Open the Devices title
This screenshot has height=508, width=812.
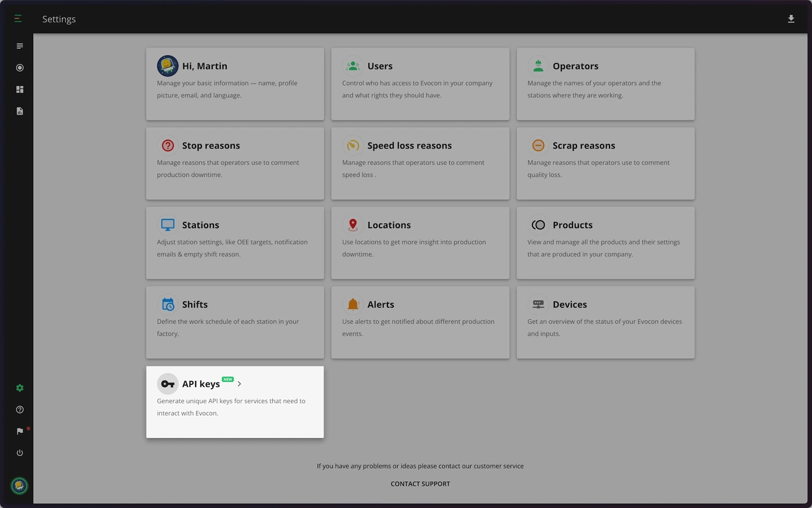pyautogui.click(x=570, y=305)
